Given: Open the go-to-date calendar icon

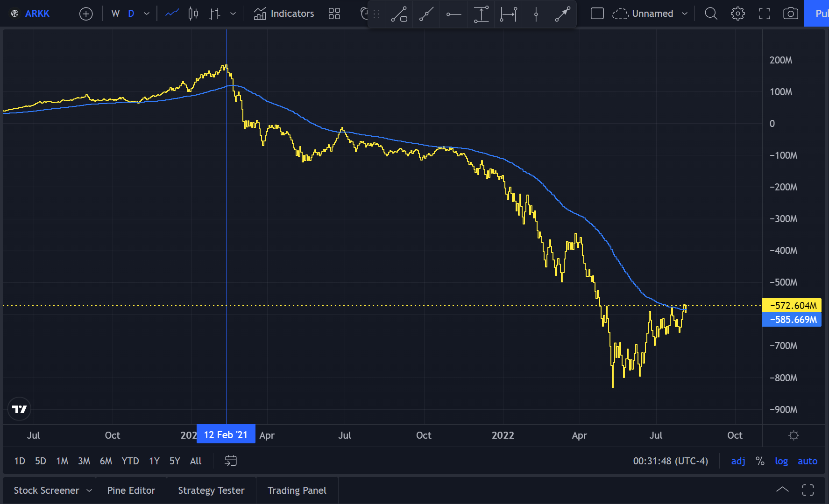Looking at the screenshot, I should [231, 461].
